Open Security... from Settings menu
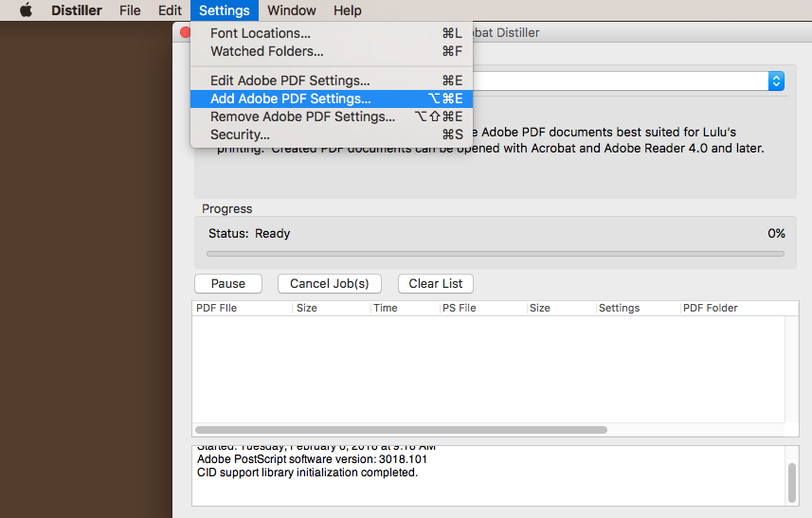This screenshot has width=812, height=518. click(x=332, y=134)
